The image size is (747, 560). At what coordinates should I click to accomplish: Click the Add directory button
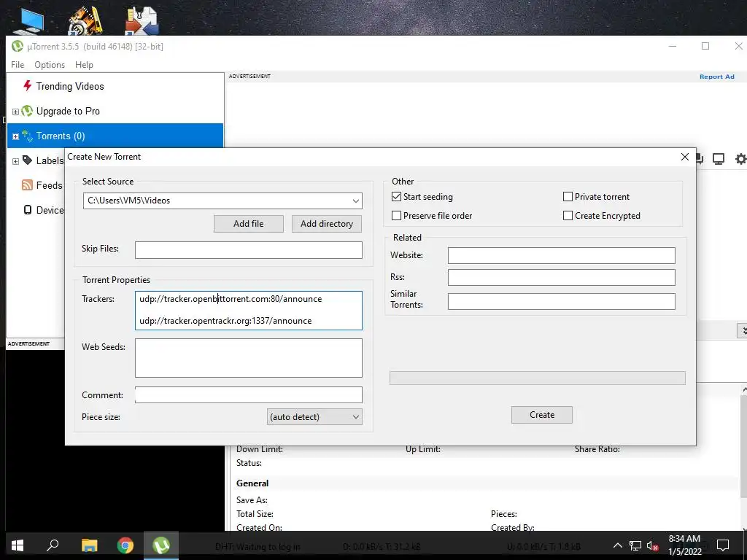(327, 224)
